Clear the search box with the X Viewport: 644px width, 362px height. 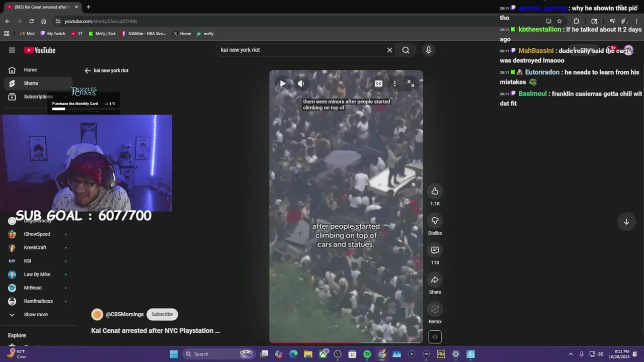(x=389, y=50)
